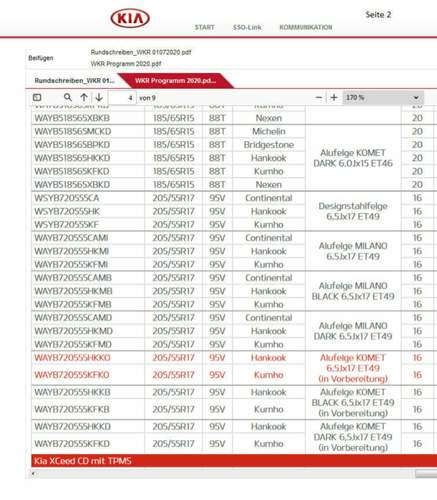Select part number WAYB720555KFMD

[x=73, y=344]
